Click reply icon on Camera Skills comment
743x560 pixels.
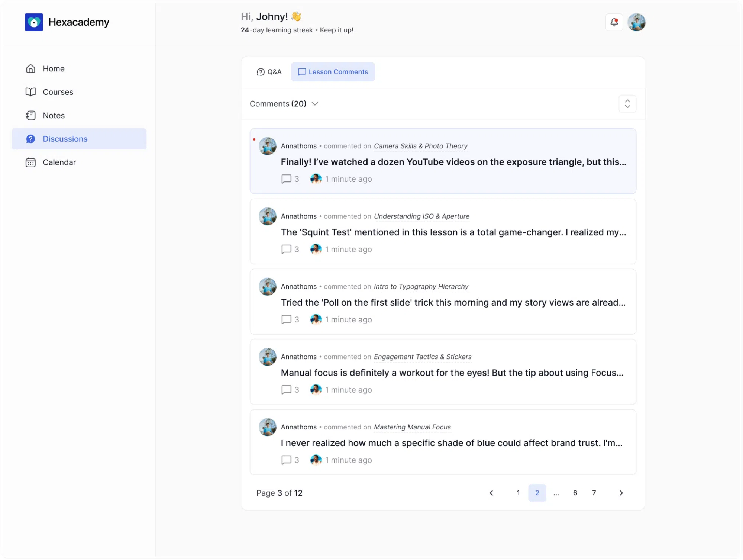point(286,179)
